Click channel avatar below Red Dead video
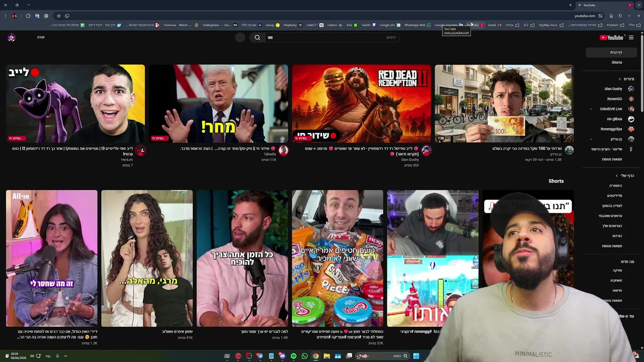This screenshot has height=362, width=644. 426,150
